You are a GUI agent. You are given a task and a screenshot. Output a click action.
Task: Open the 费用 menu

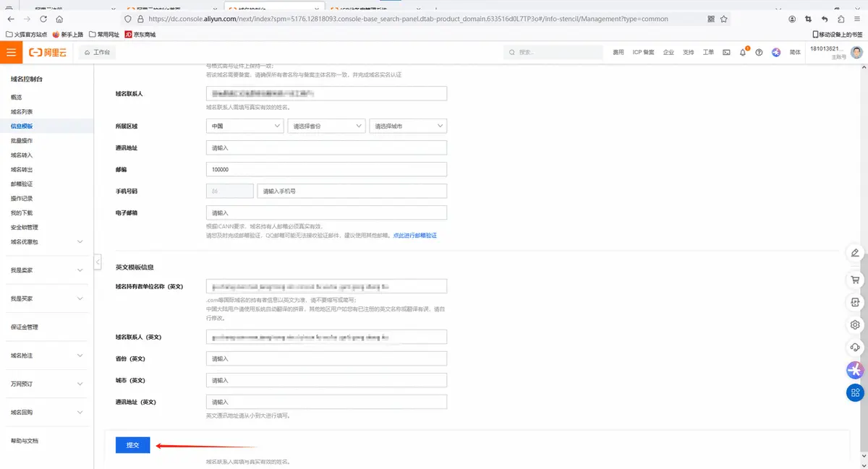point(618,52)
